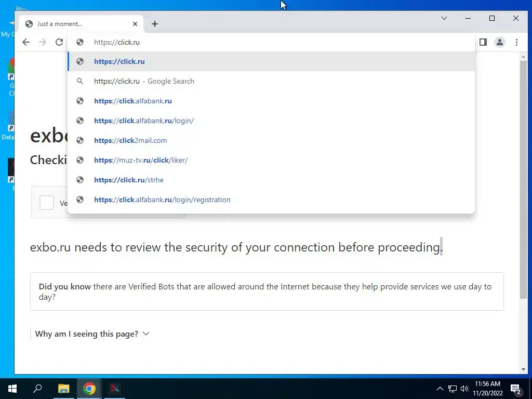The image size is (532, 399).
Task: Click the page vertical scrollbar thumb
Action: pyautogui.click(x=523, y=180)
